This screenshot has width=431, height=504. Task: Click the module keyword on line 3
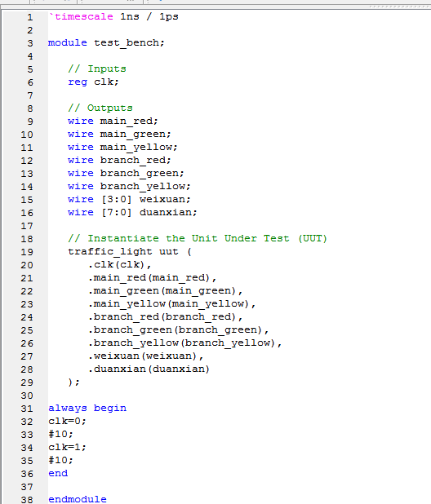(68, 42)
